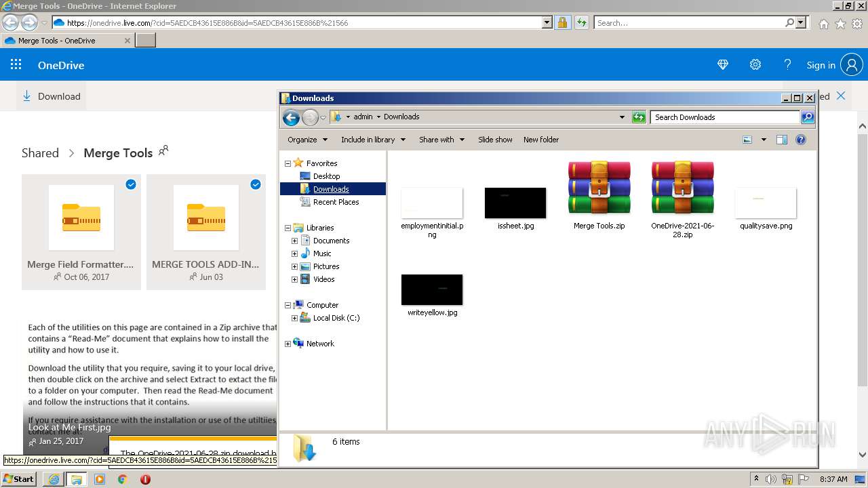The width and height of the screenshot is (868, 488).
Task: Click the Merge Tools sharing people icon
Action: coord(163,150)
